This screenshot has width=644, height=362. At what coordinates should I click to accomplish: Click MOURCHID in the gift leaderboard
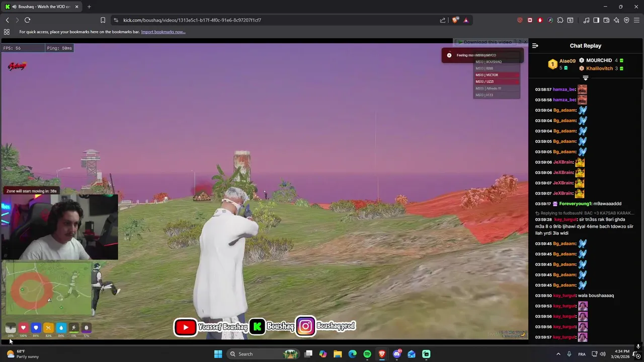599,60
